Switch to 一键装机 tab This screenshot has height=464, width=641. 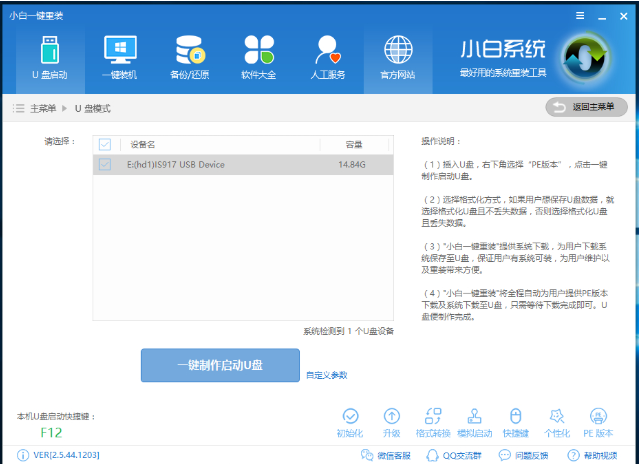click(119, 57)
